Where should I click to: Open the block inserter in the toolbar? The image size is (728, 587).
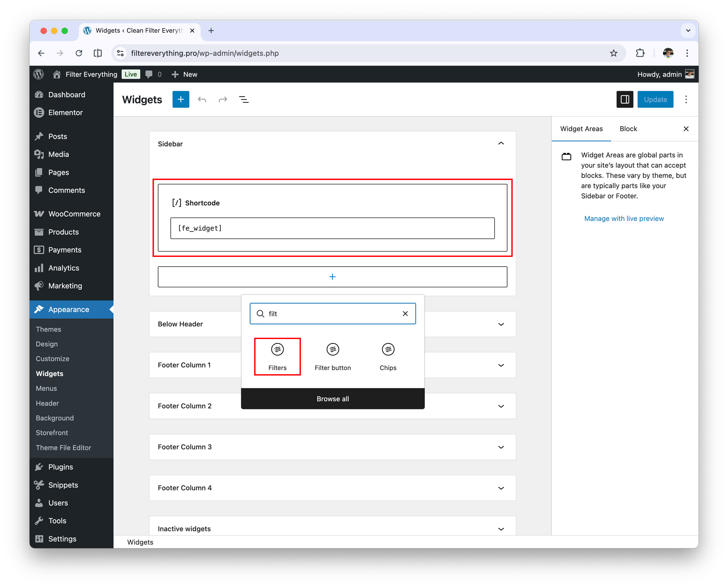(180, 100)
